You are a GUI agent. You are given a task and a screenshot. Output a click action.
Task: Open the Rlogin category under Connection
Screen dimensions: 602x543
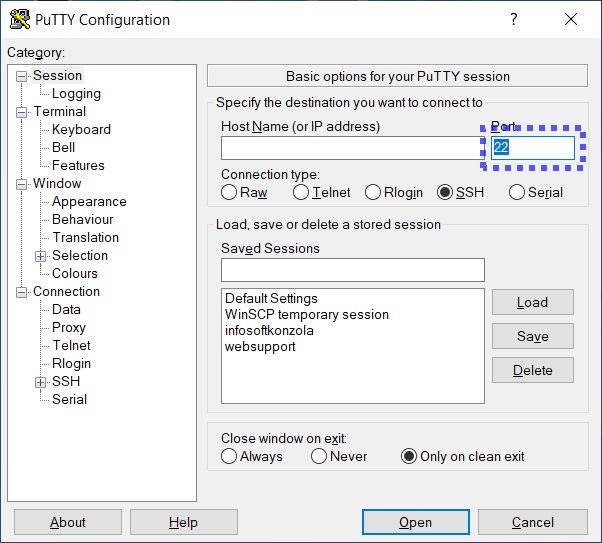click(71, 364)
